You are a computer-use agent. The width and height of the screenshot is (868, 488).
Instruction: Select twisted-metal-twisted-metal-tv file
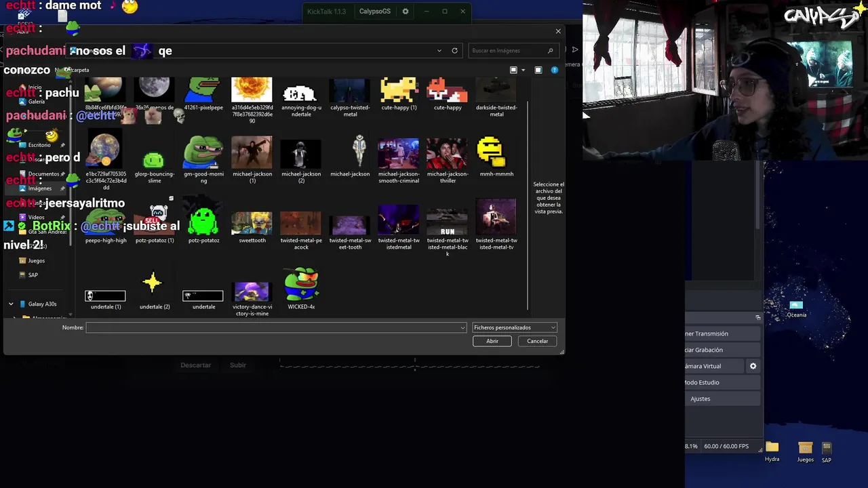point(496,226)
